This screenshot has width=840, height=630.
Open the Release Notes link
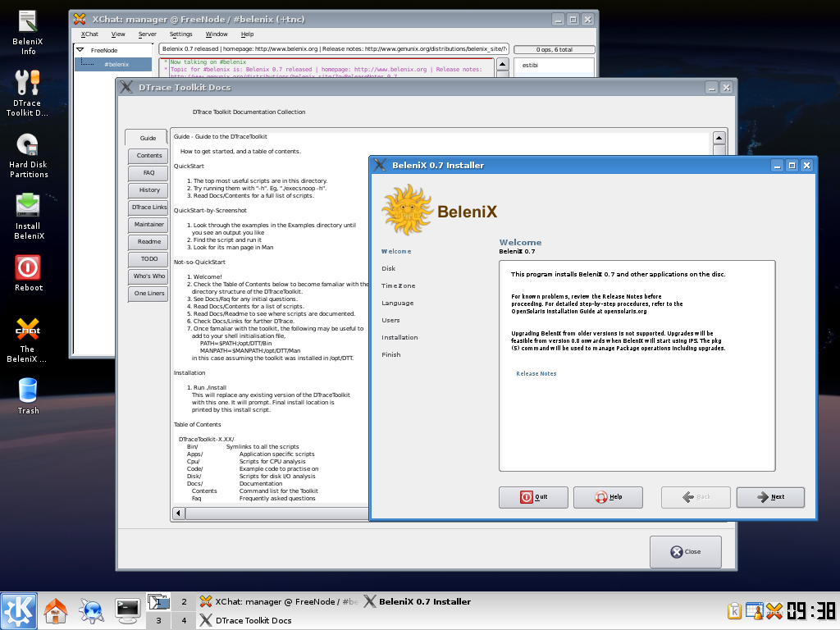(536, 374)
